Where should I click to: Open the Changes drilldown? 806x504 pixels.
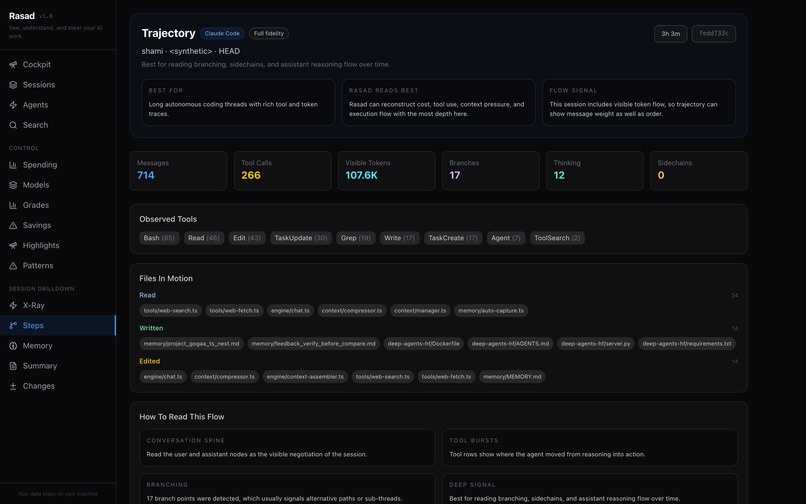[58, 386]
